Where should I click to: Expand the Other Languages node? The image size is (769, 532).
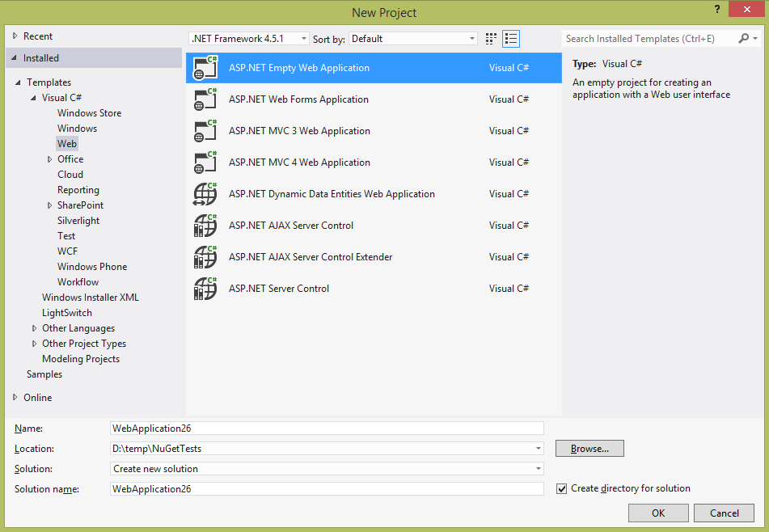pyautogui.click(x=34, y=328)
